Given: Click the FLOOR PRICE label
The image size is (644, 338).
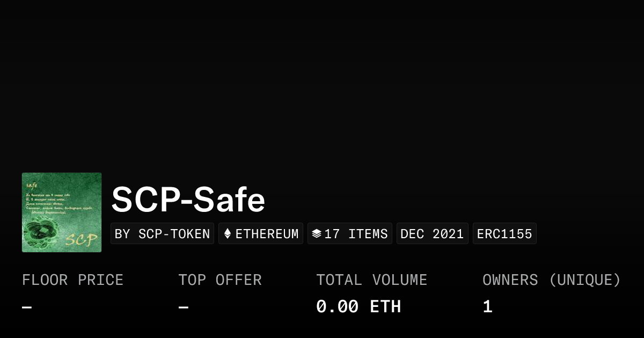Looking at the screenshot, I should click(72, 280).
